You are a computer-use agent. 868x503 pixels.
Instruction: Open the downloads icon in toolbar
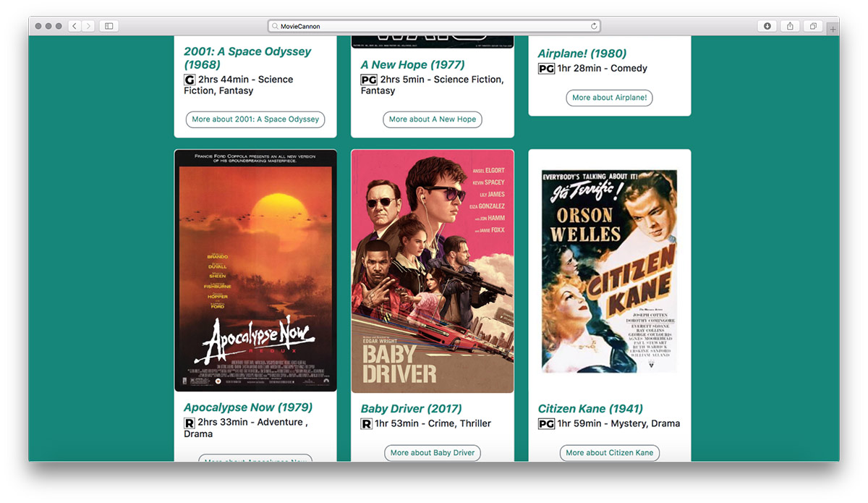767,26
